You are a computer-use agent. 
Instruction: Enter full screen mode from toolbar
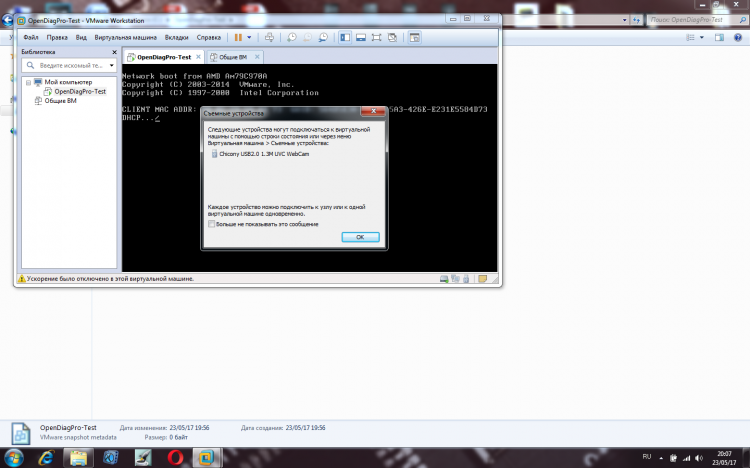[x=377, y=37]
